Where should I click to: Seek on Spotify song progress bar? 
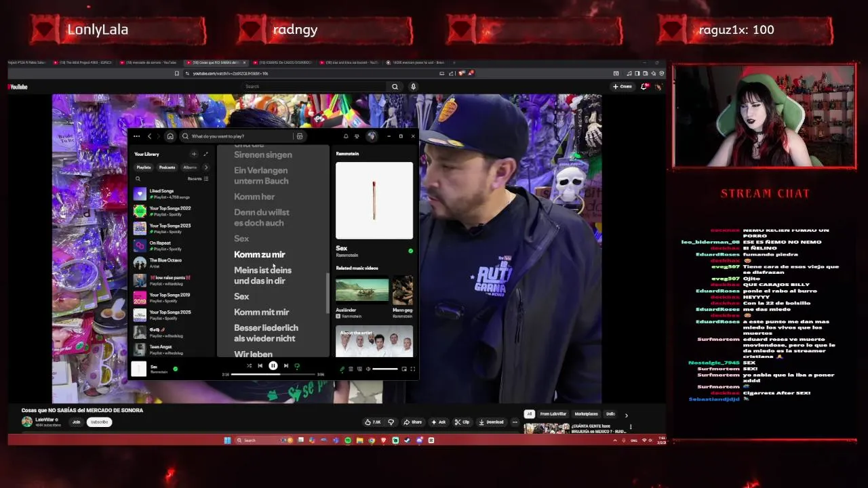click(273, 374)
